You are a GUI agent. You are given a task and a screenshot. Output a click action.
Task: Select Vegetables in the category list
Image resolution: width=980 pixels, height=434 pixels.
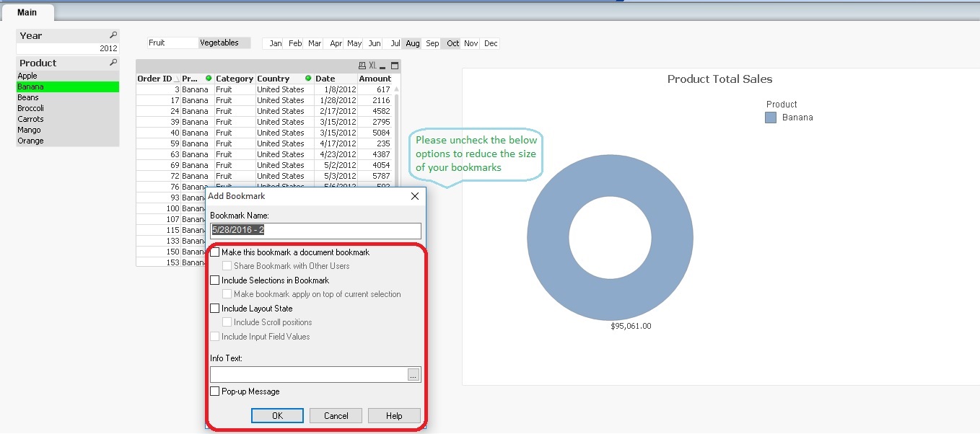click(x=224, y=43)
